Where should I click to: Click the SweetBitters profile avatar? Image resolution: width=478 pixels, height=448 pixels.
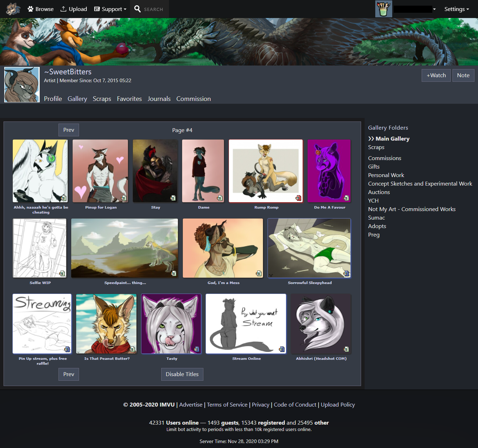click(x=22, y=85)
